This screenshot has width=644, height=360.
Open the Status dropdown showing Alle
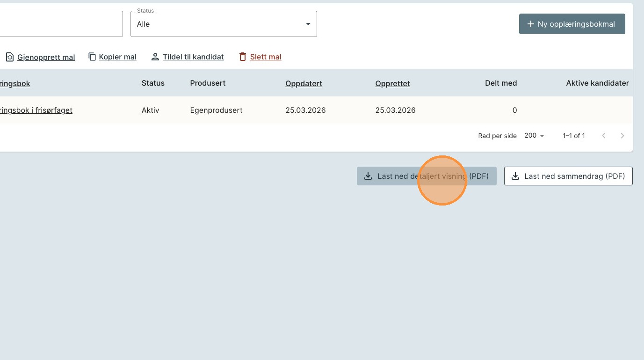click(220, 24)
